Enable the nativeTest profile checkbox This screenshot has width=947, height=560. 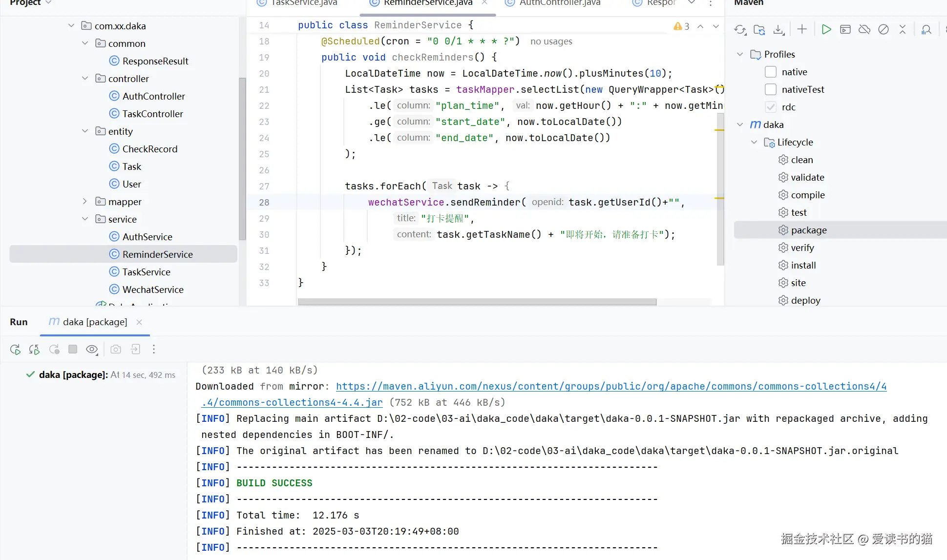[x=771, y=90]
